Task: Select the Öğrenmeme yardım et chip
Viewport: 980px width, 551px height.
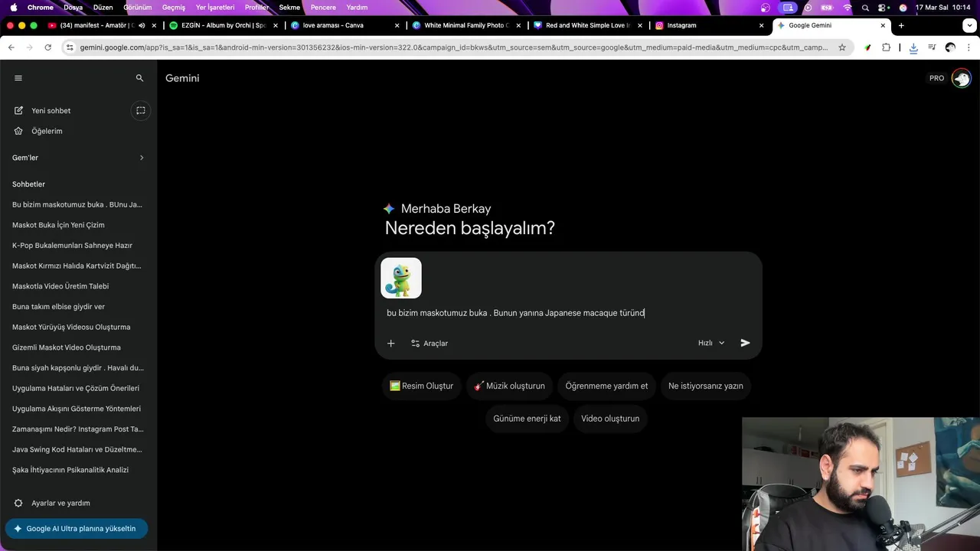Action: coord(606,386)
